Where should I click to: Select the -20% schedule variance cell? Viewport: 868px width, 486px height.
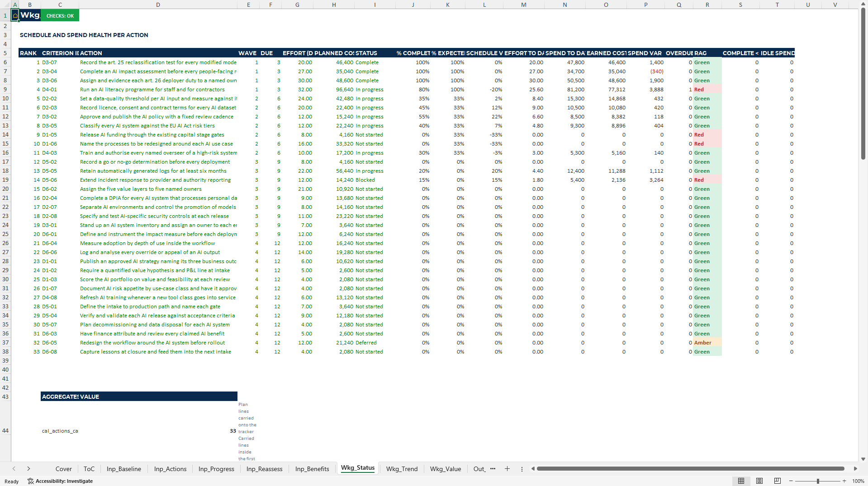484,90
